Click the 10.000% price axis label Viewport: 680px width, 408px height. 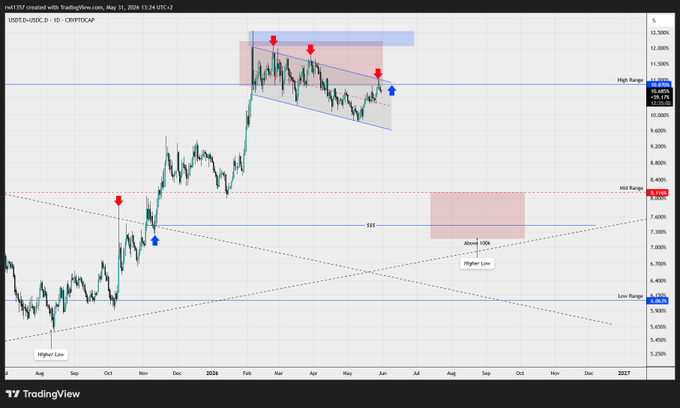tap(659, 115)
